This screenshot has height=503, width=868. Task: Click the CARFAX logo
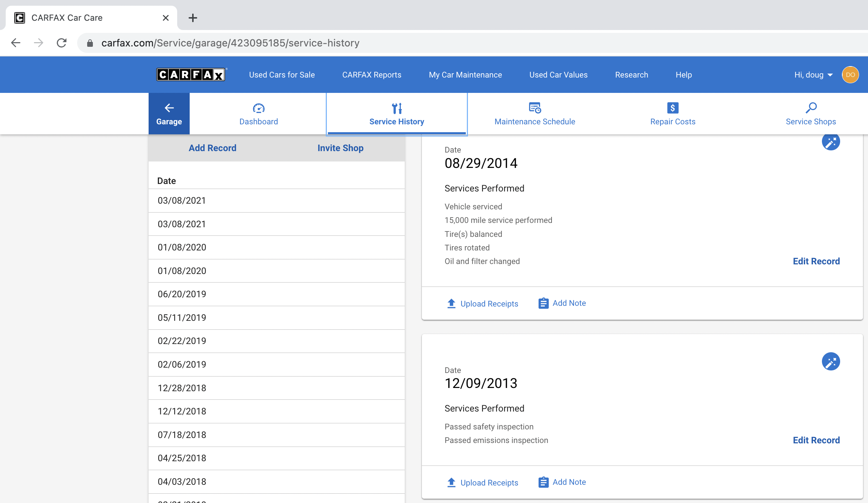(x=191, y=75)
